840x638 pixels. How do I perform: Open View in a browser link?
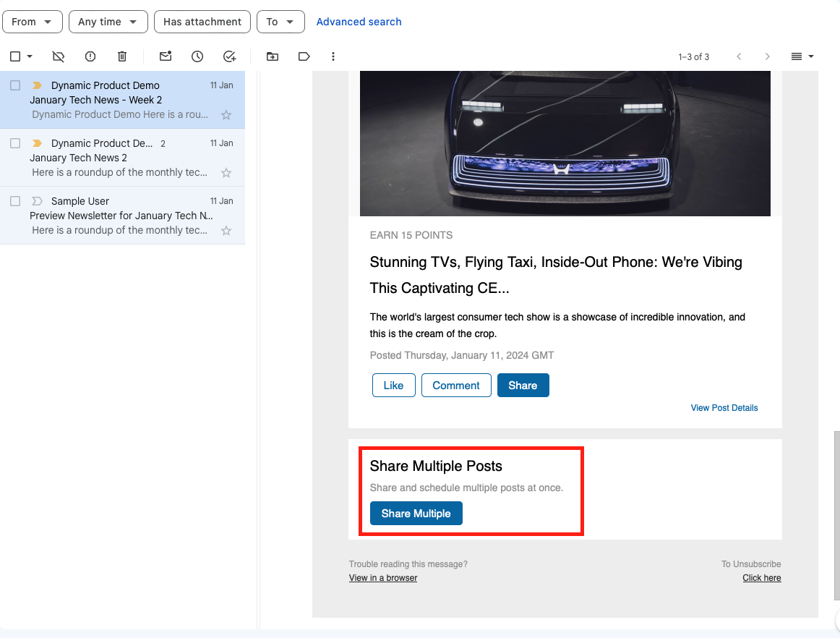coord(383,578)
